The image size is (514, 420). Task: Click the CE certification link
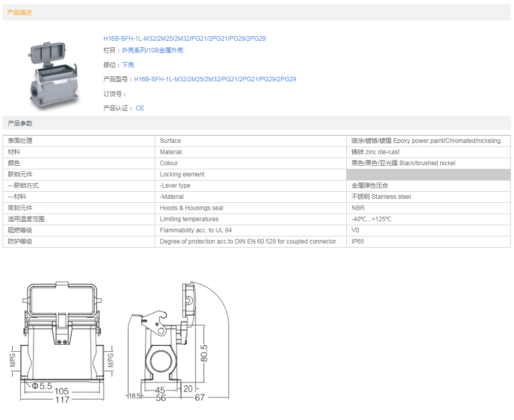pyautogui.click(x=140, y=108)
